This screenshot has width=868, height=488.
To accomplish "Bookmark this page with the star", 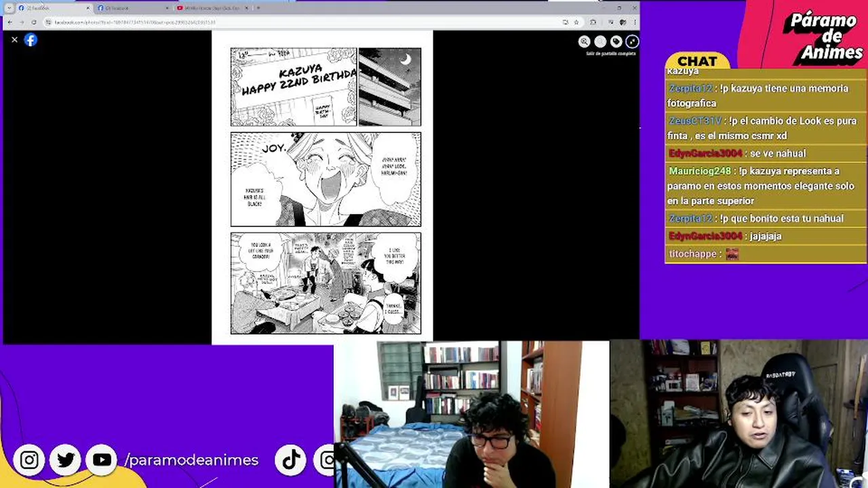I will 576,22.
